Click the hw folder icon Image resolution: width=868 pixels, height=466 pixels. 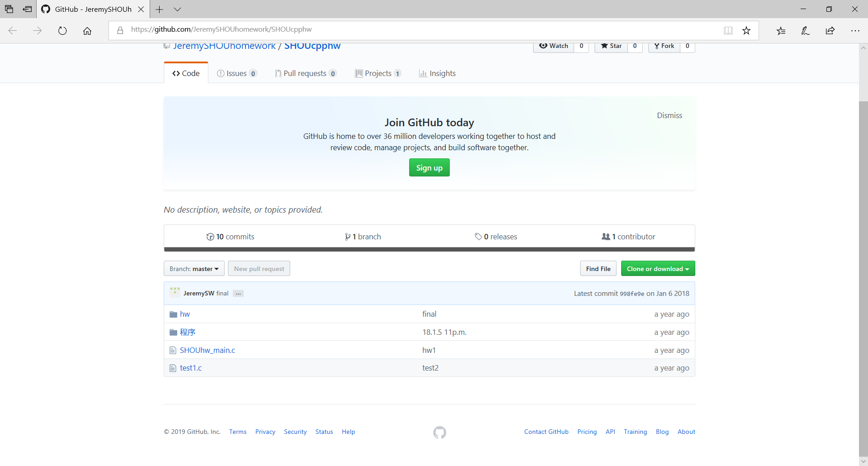tap(173, 314)
